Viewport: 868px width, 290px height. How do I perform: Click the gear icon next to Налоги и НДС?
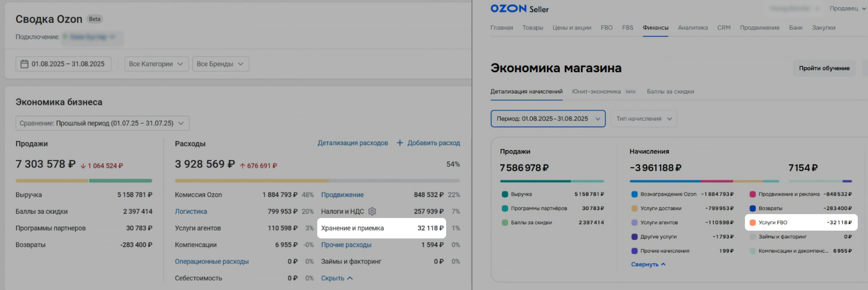tap(372, 211)
